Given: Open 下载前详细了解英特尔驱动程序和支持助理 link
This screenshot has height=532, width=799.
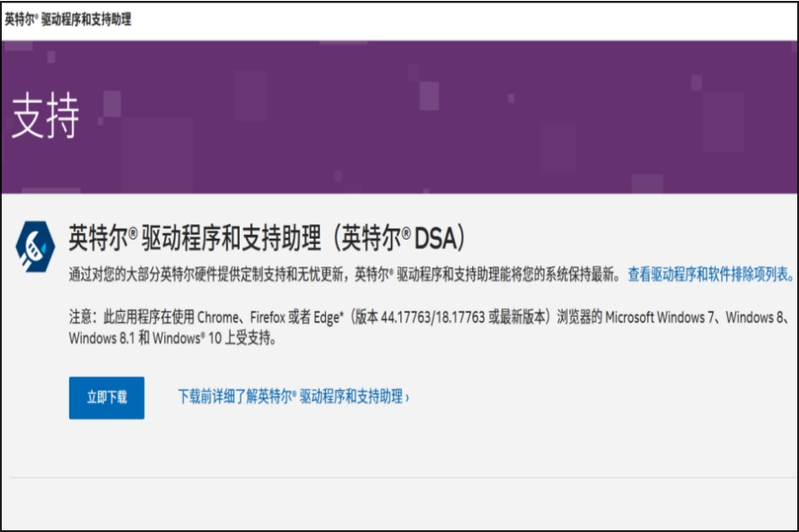Looking at the screenshot, I should [293, 396].
